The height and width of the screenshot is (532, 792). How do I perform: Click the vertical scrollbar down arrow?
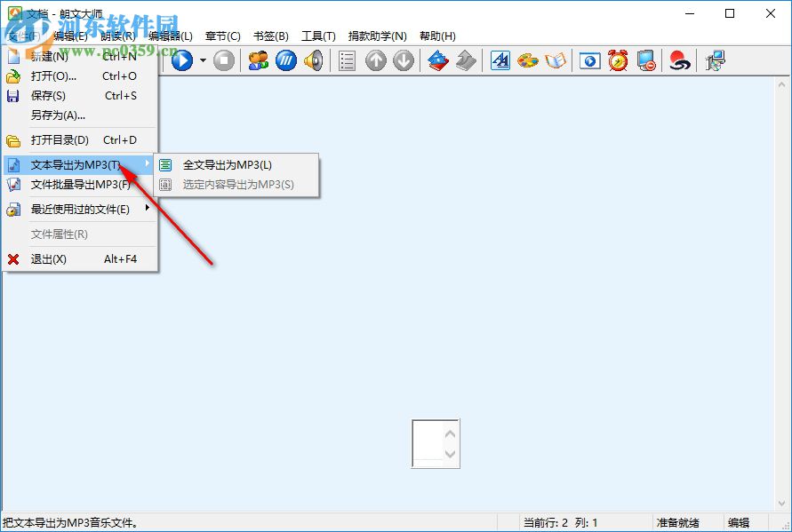coord(782,504)
